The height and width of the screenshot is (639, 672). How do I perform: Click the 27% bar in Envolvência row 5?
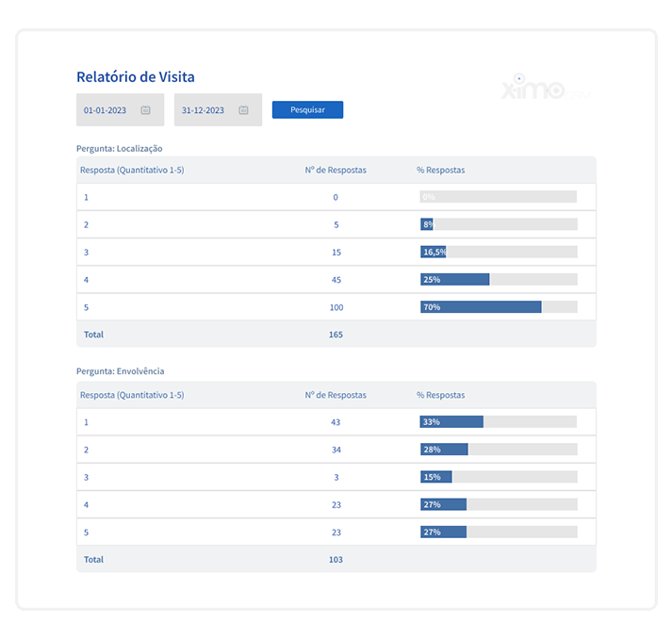click(x=499, y=532)
